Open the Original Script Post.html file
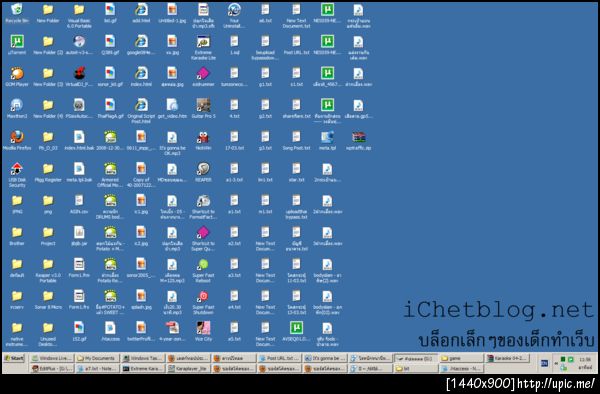Screen dimensions: 600x394 [x=141, y=111]
